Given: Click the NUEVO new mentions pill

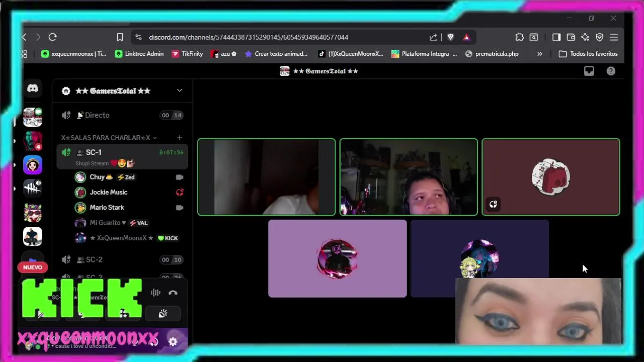Looking at the screenshot, I should 33,267.
